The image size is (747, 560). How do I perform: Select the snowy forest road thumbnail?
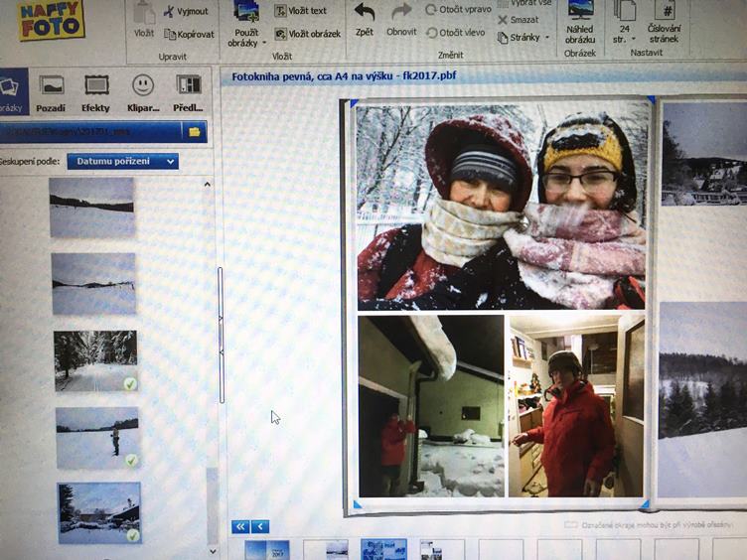95,361
